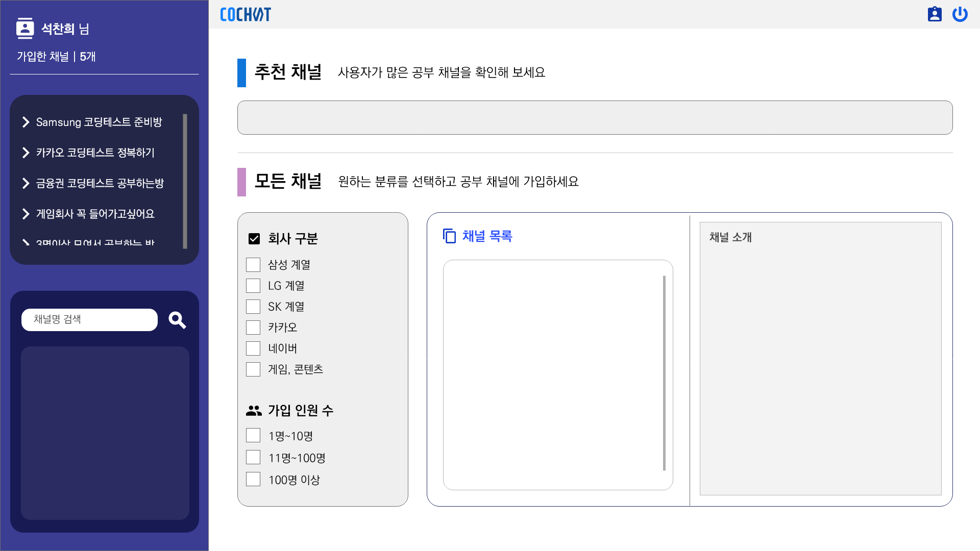
Task: Focus the 채널명 검색 input field
Action: [89, 320]
